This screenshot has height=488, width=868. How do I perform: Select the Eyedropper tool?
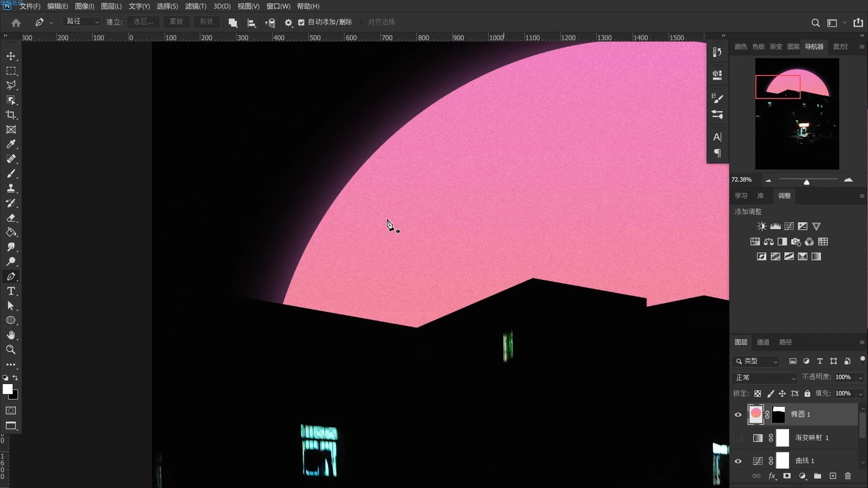(x=11, y=144)
